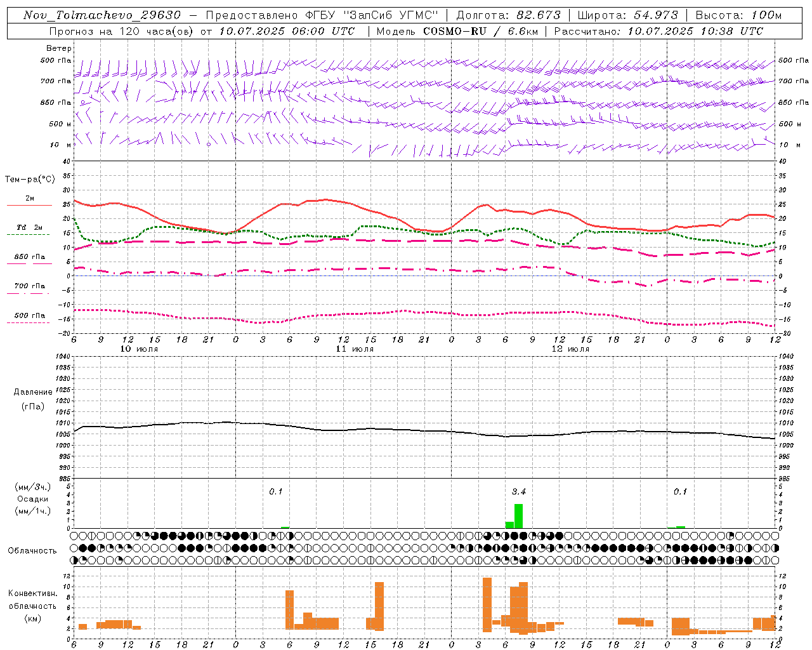Select forecast start 10.07.2025 06:00 UTC
Image resolution: width=812 pixels, height=650 pixels.
[x=287, y=31]
